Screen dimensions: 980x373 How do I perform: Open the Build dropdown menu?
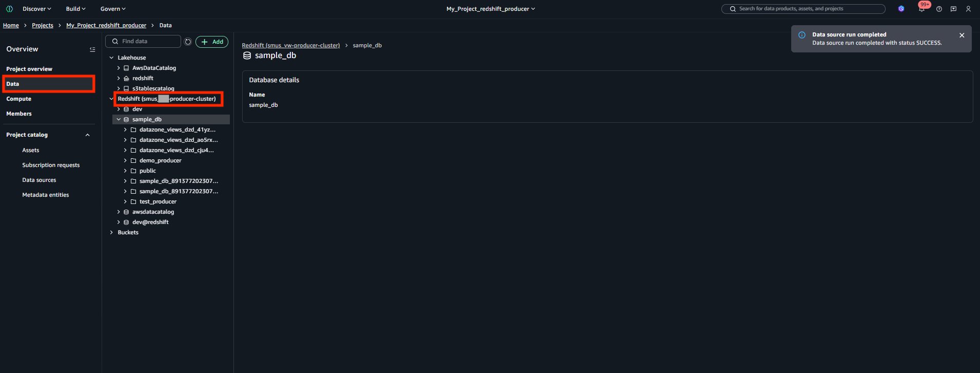(76, 9)
